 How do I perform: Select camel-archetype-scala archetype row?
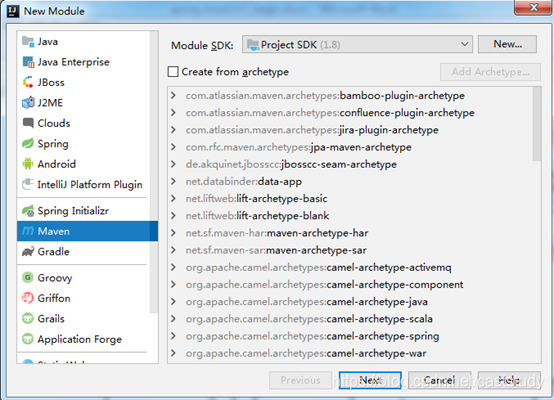(350, 319)
